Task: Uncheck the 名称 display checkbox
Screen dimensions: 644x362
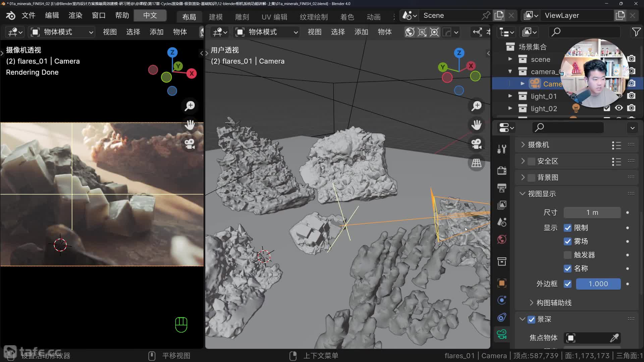Action: pos(568,268)
